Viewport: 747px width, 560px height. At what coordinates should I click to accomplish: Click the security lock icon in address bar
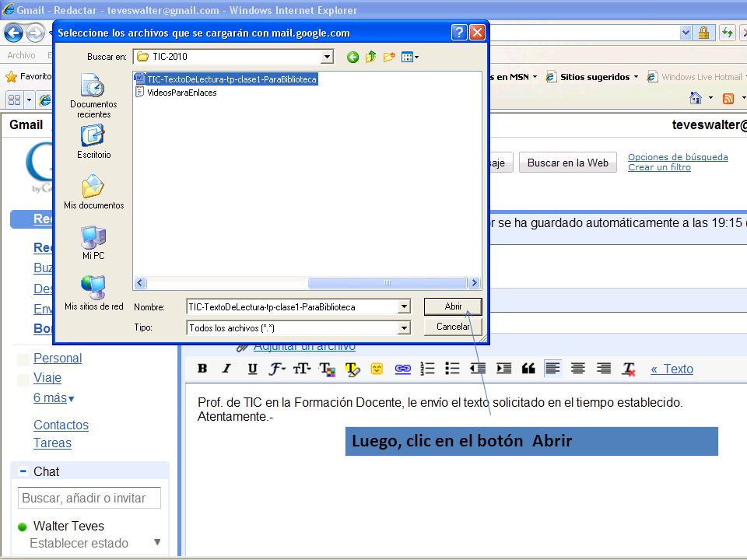tap(703, 33)
